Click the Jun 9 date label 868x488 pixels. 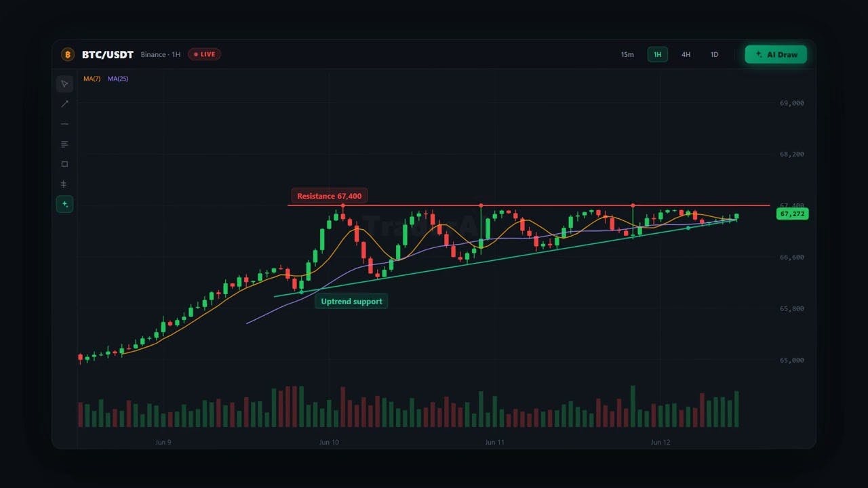pyautogui.click(x=163, y=442)
